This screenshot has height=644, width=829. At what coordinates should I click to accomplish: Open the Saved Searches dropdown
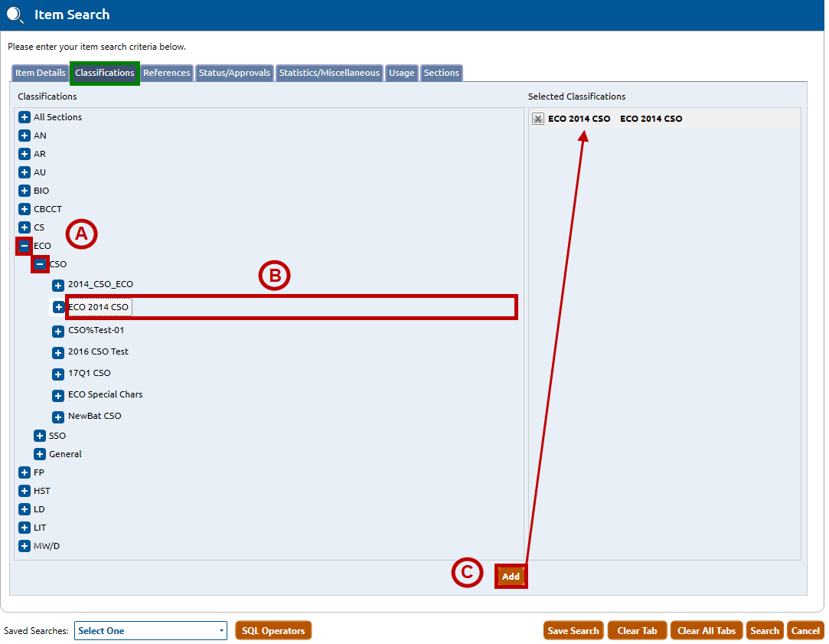[x=150, y=631]
